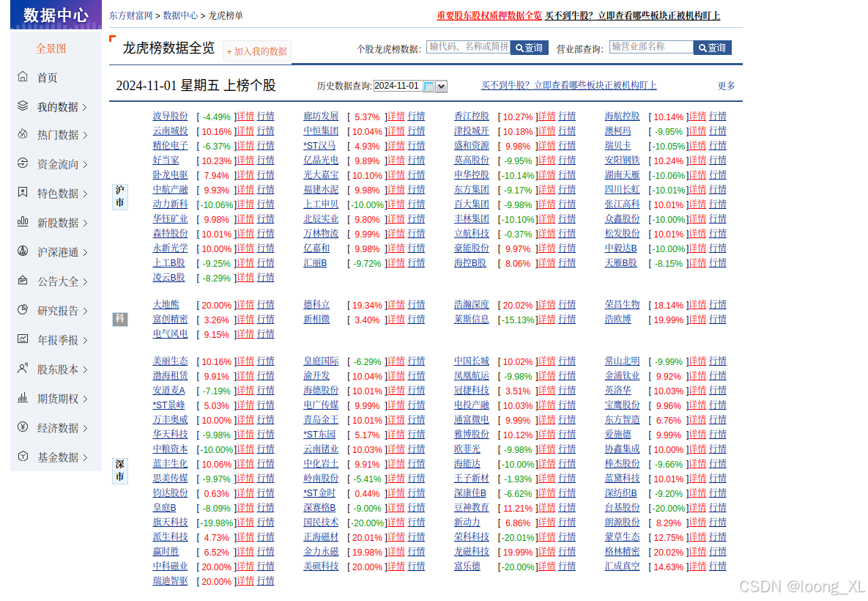
Task: Select 基金数据 in the sidebar
Action: point(58,457)
